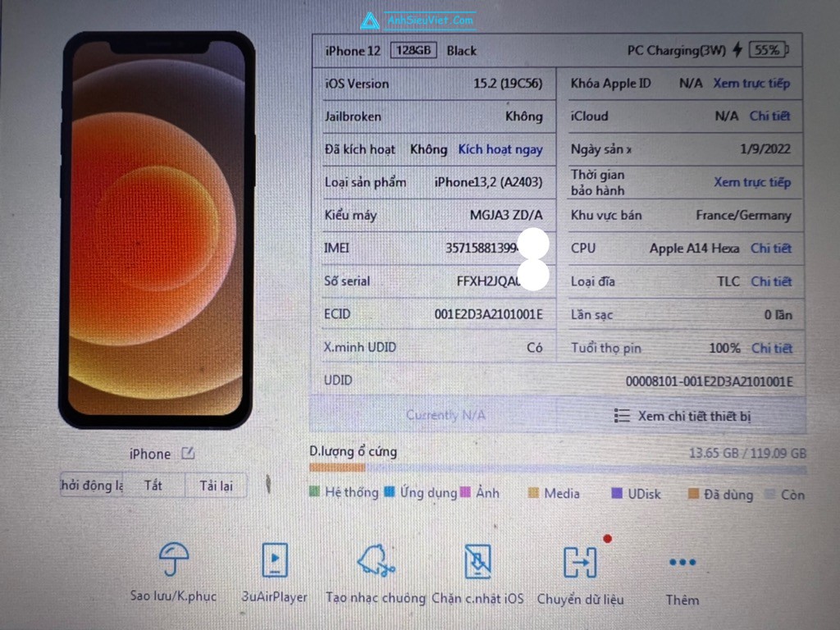Click the Tắt power-off button
This screenshot has width=840, height=630.
(x=153, y=486)
